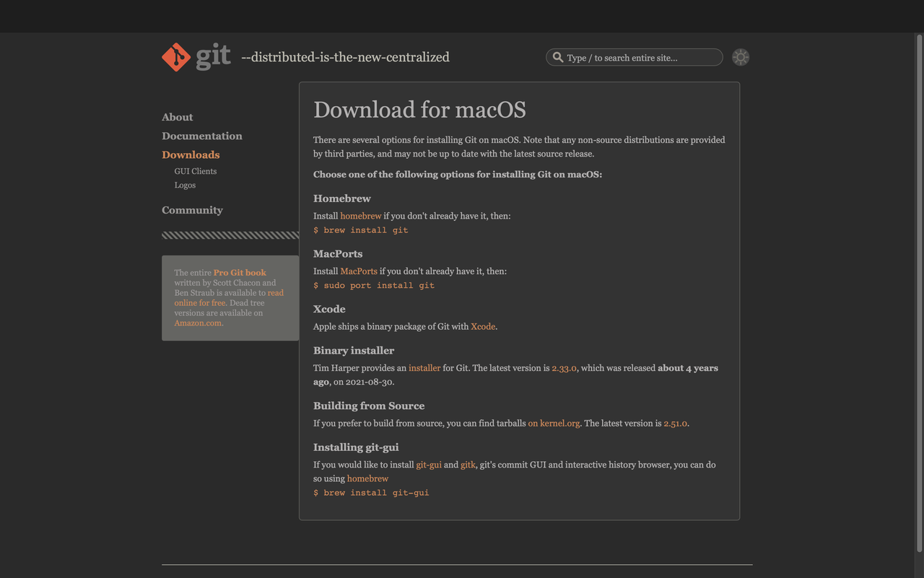Open homebrew link in git-gui section

pyautogui.click(x=367, y=478)
